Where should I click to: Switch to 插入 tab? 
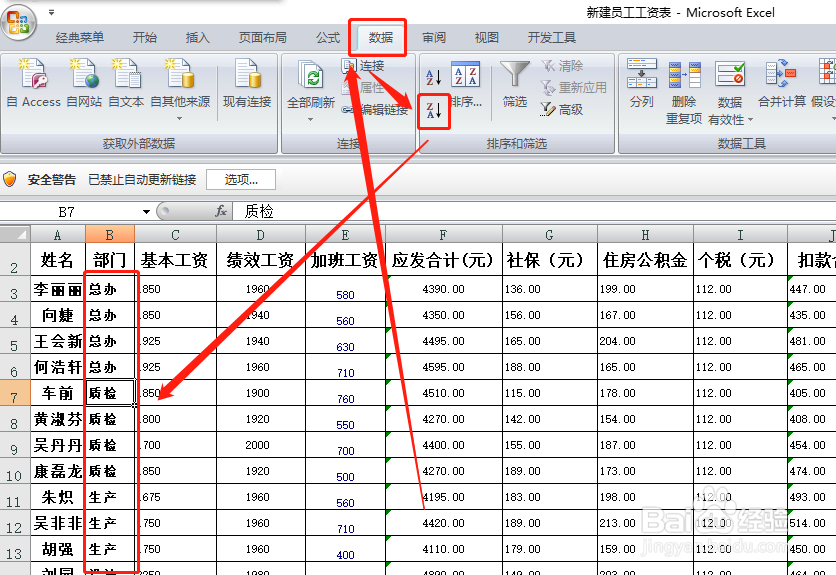pyautogui.click(x=197, y=38)
